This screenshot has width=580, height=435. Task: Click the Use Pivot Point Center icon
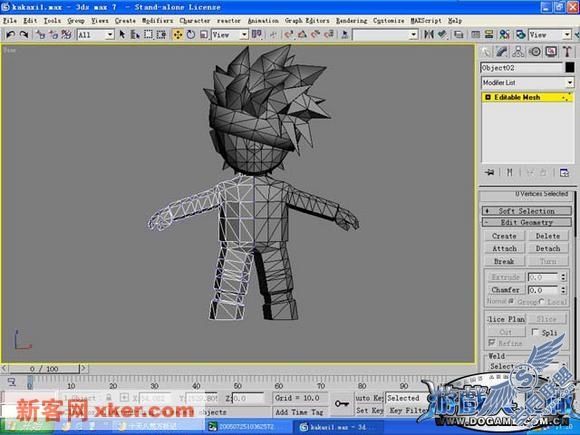[257, 35]
